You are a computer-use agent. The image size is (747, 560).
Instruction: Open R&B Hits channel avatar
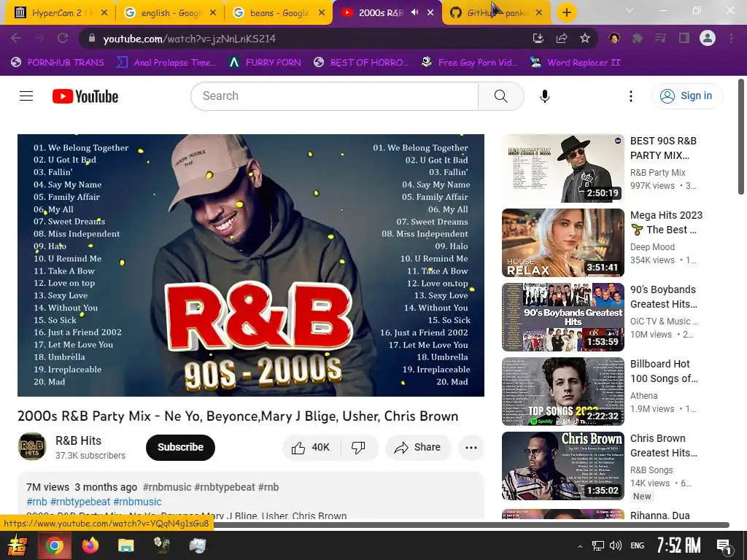pyautogui.click(x=32, y=447)
